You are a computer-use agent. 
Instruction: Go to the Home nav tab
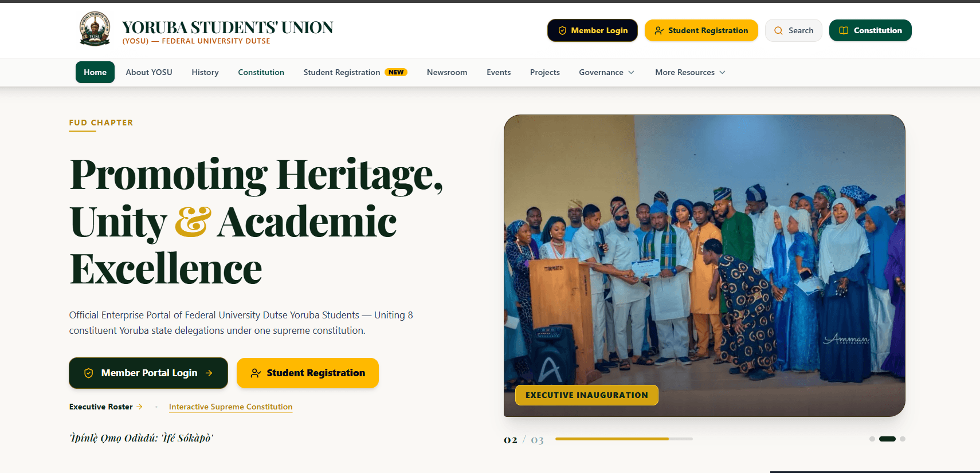pyautogui.click(x=95, y=72)
